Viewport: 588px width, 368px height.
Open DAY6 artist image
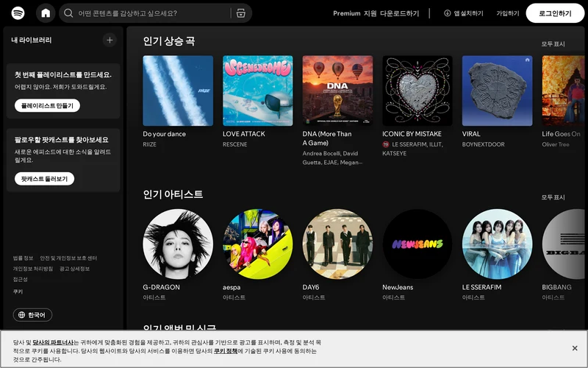click(337, 244)
